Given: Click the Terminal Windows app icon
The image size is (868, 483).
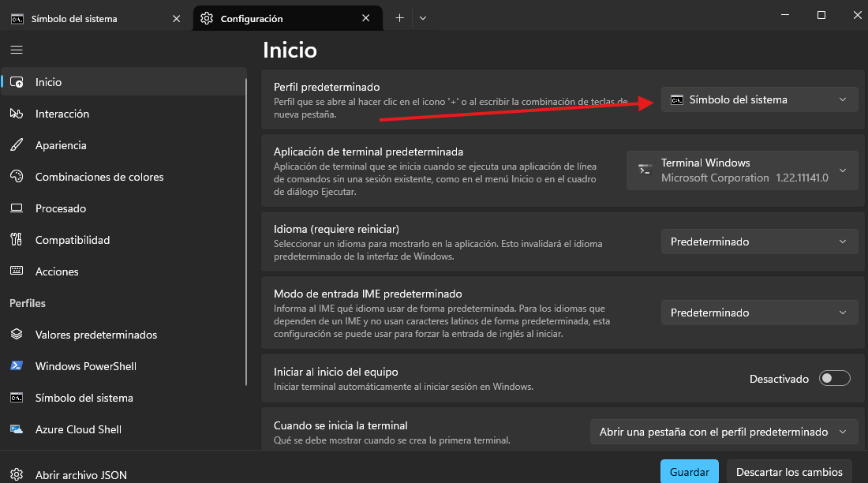Looking at the screenshot, I should click(645, 170).
